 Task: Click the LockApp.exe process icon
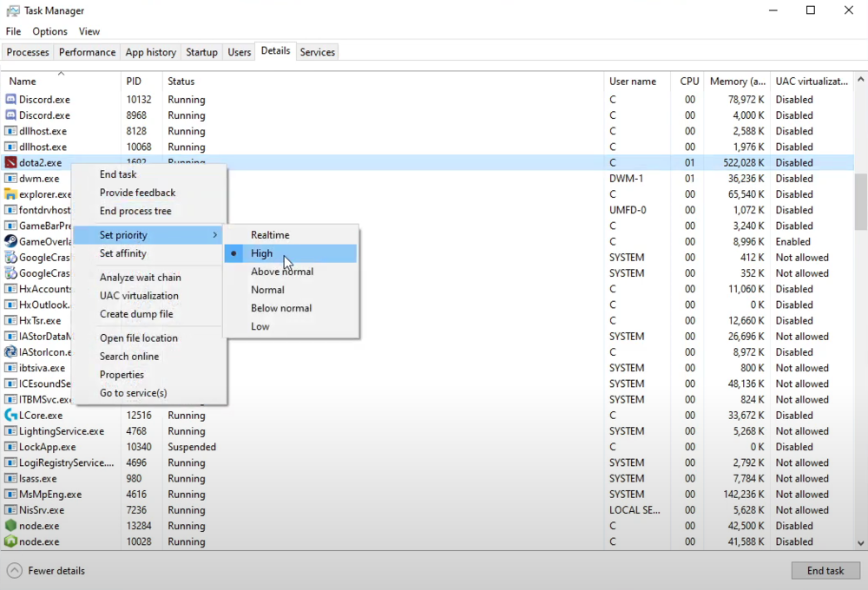point(11,447)
